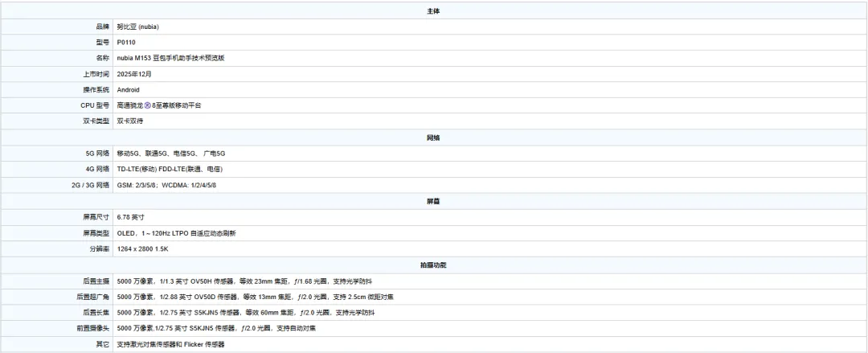868x353 pixels.
Task: Click the value TD-LTE(移动) FDD-LTE(联通、电信)
Action: [170, 169]
